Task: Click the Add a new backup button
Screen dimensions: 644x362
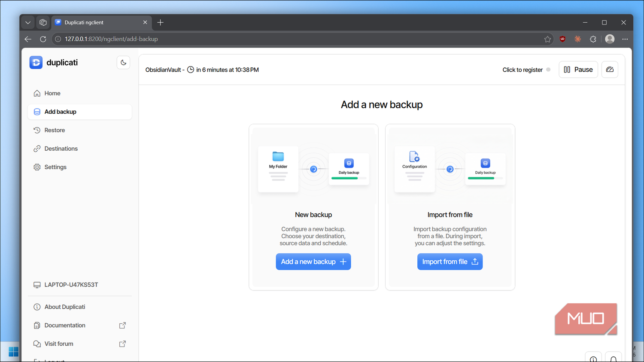Action: tap(313, 262)
